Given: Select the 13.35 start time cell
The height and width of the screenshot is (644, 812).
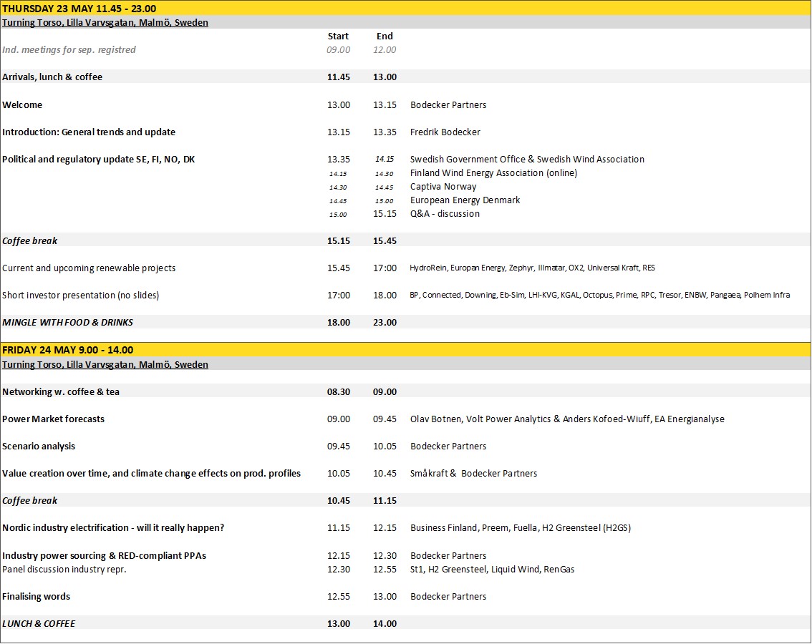Looking at the screenshot, I should (339, 160).
